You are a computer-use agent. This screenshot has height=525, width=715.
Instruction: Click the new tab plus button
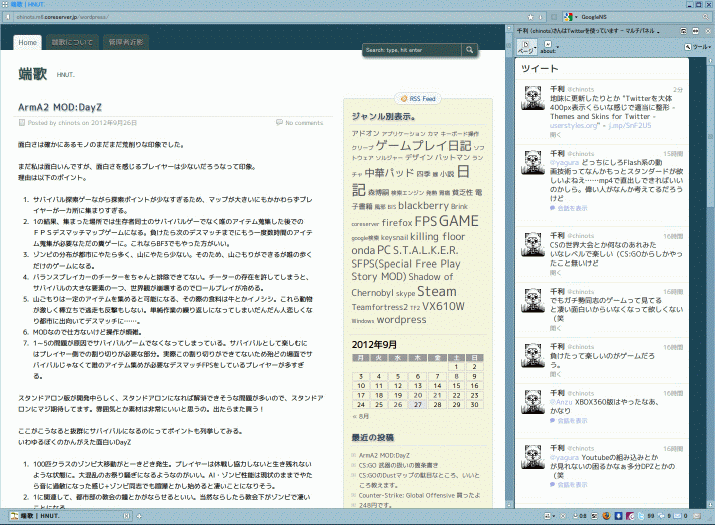tap(139, 516)
